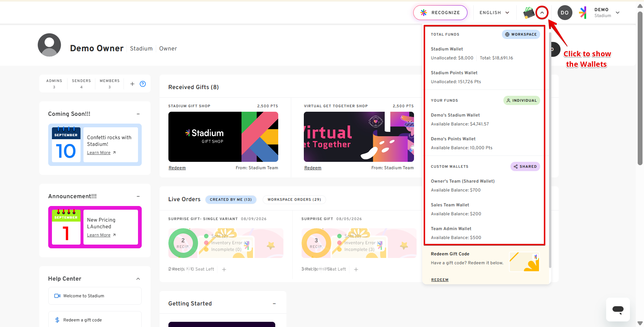Click the plus icon to add members

click(x=132, y=84)
